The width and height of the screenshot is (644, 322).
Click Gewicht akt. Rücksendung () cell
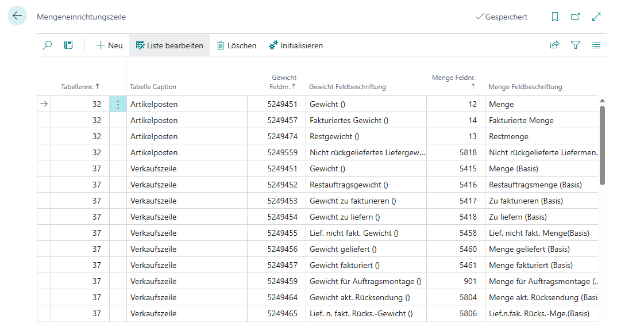(367, 297)
